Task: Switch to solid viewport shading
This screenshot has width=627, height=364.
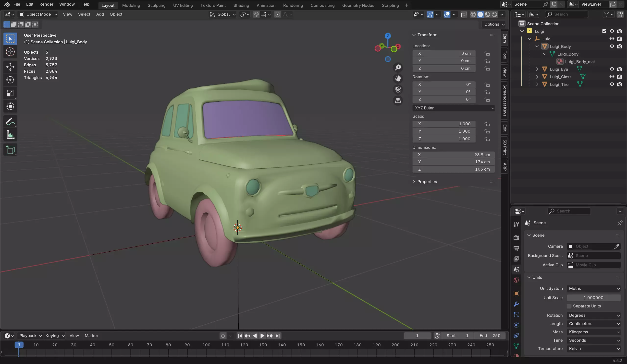Action: click(480, 14)
